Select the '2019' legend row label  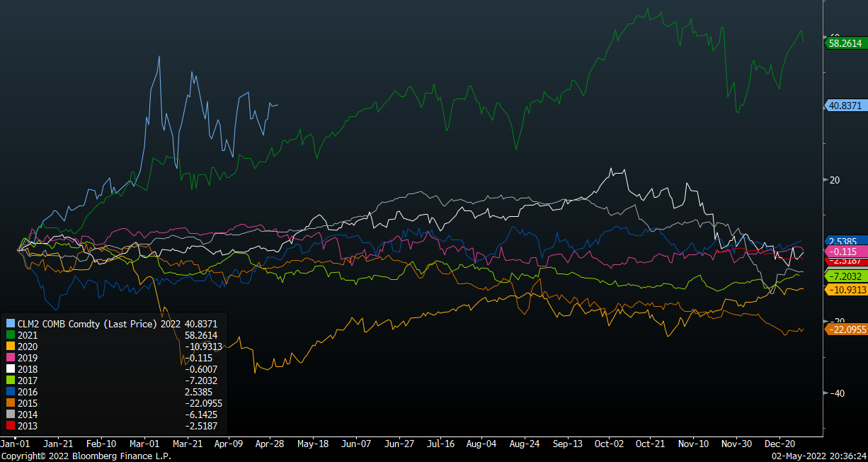[27, 358]
